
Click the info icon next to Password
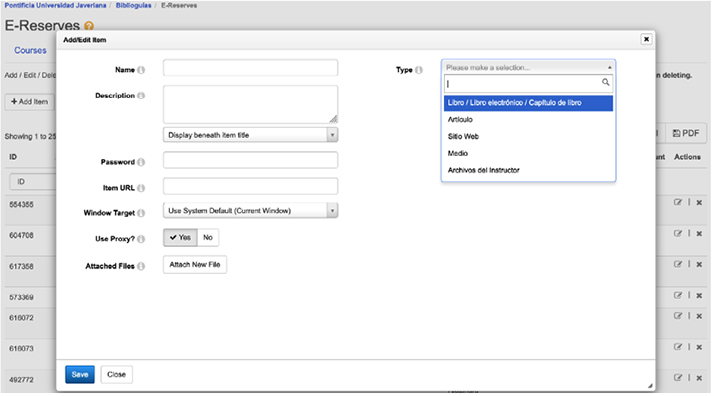point(141,162)
